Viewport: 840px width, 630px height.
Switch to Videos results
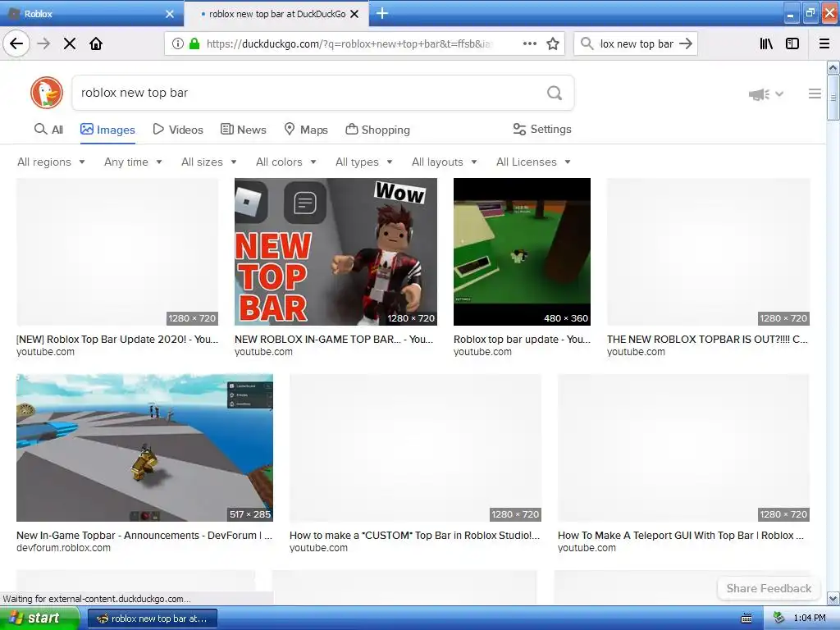click(178, 130)
